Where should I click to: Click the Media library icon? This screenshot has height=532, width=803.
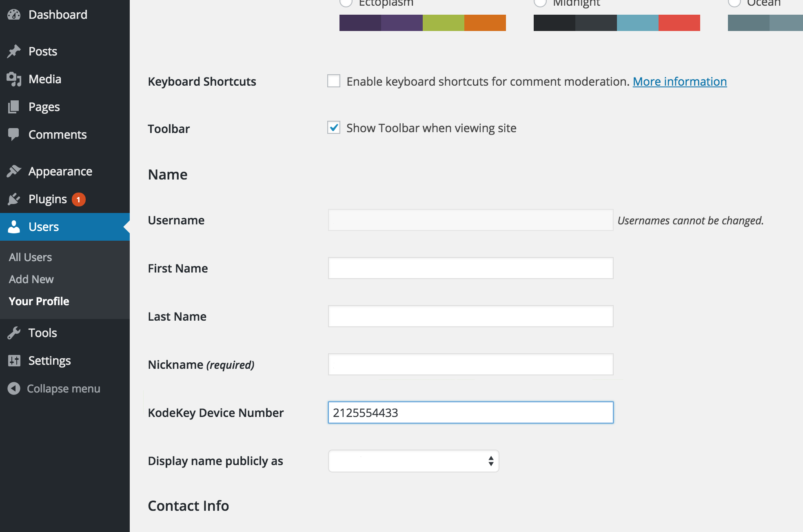pos(14,79)
